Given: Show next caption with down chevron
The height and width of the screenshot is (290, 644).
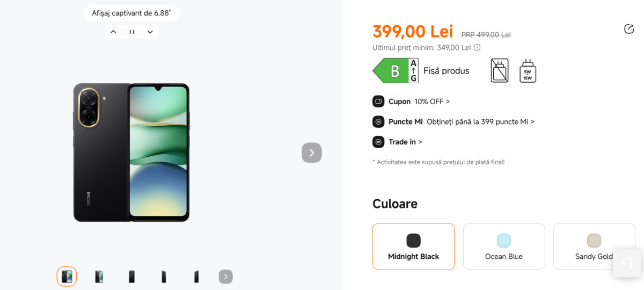Looking at the screenshot, I should pyautogui.click(x=150, y=32).
